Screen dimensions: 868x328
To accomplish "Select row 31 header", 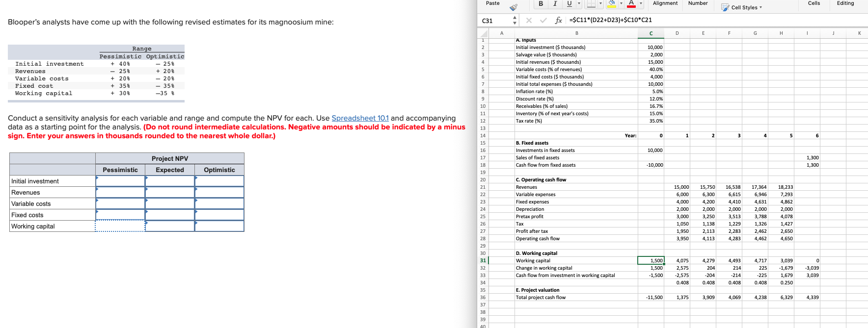I will 483,260.
